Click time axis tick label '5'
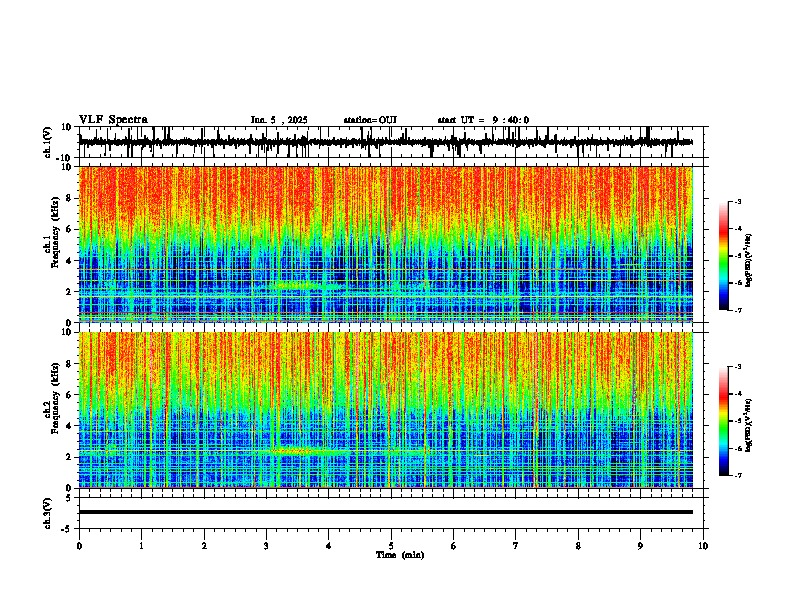 click(391, 546)
